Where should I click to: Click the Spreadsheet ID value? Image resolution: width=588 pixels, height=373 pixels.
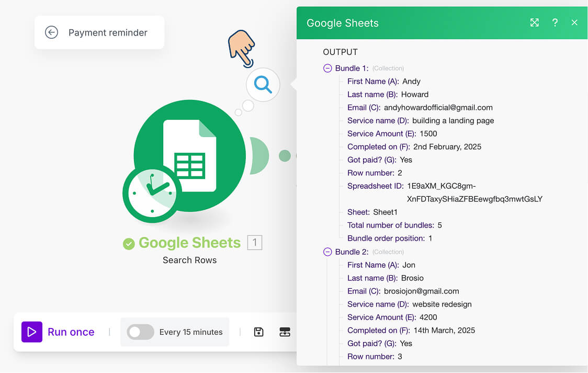coord(475,193)
